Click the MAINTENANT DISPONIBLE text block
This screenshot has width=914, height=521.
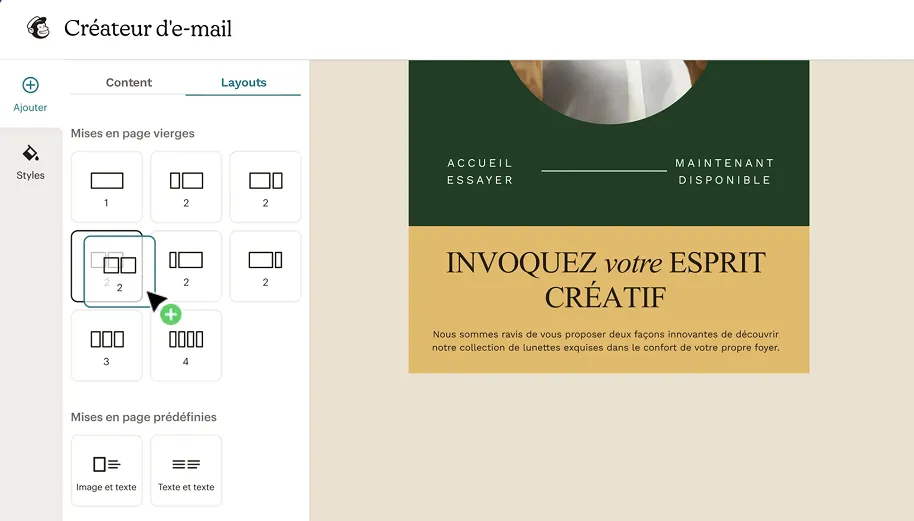point(725,171)
